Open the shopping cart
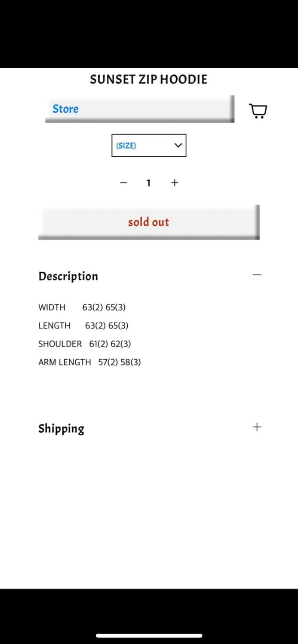The image size is (298, 644). coord(258,110)
